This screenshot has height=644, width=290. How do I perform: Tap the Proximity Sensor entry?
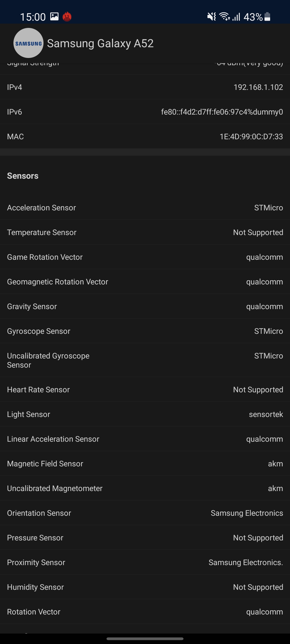pos(145,562)
